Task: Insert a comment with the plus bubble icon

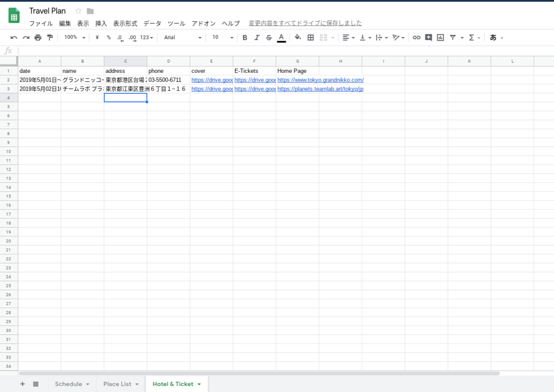Action: (428, 37)
